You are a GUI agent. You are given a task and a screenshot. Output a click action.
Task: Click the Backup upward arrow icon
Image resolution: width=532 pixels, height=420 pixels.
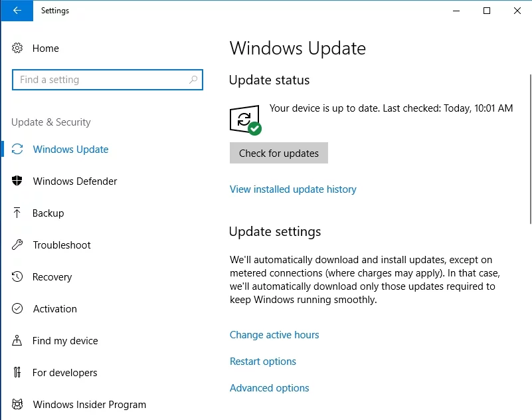click(17, 213)
